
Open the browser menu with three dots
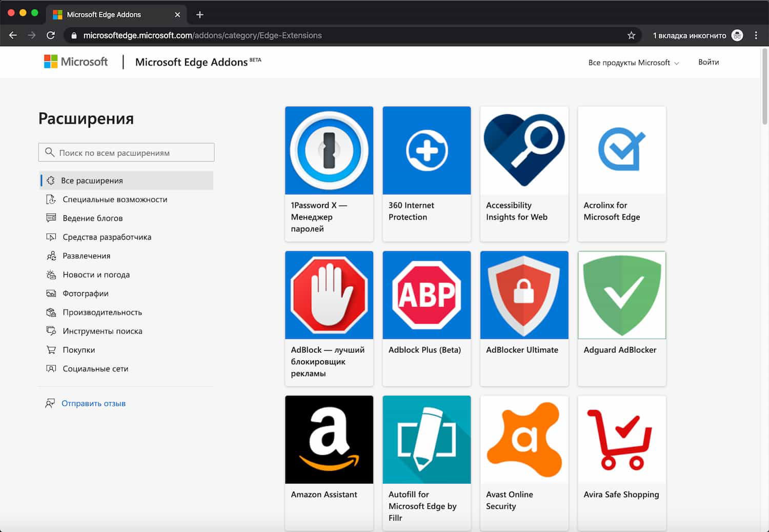click(756, 35)
